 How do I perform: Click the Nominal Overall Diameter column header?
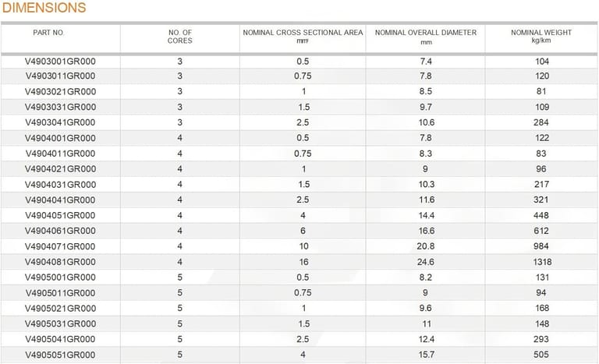point(426,33)
